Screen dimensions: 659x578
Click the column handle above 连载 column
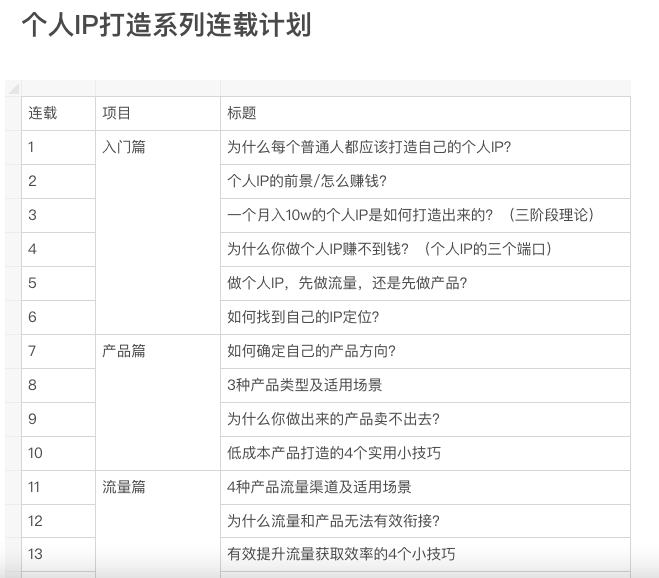coord(58,88)
